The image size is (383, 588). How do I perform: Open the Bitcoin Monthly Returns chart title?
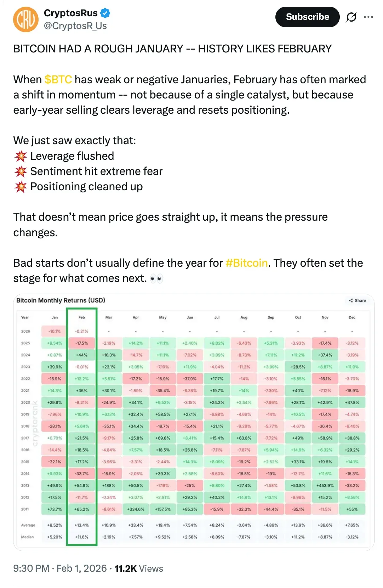pos(61,300)
